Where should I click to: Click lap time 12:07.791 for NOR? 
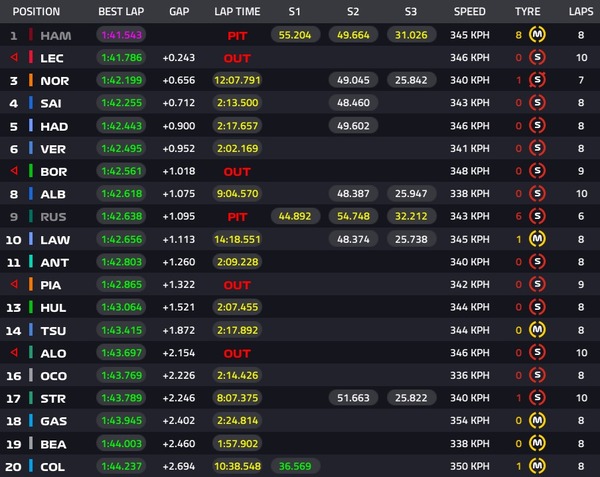coord(237,80)
